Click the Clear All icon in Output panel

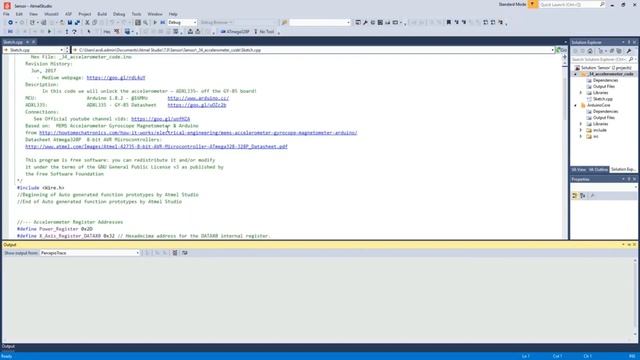pyautogui.click(x=175, y=253)
